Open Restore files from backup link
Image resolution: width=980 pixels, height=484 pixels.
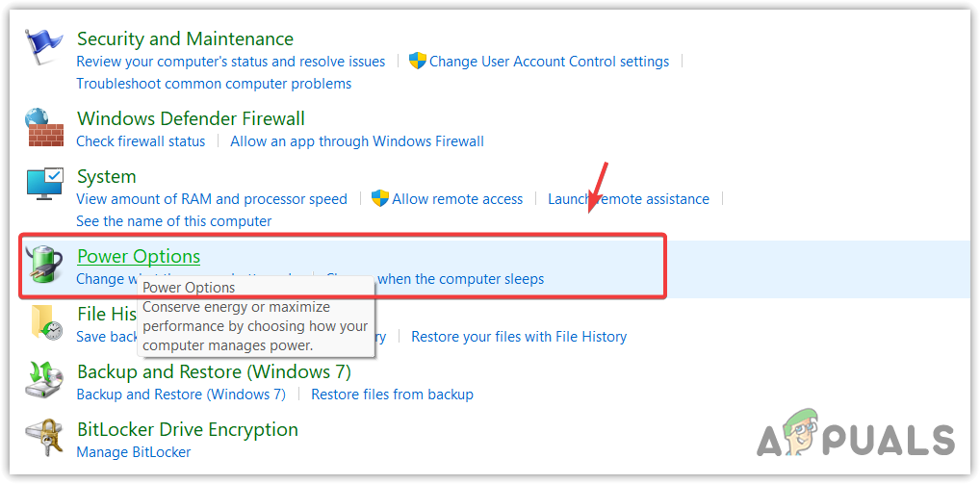click(392, 395)
